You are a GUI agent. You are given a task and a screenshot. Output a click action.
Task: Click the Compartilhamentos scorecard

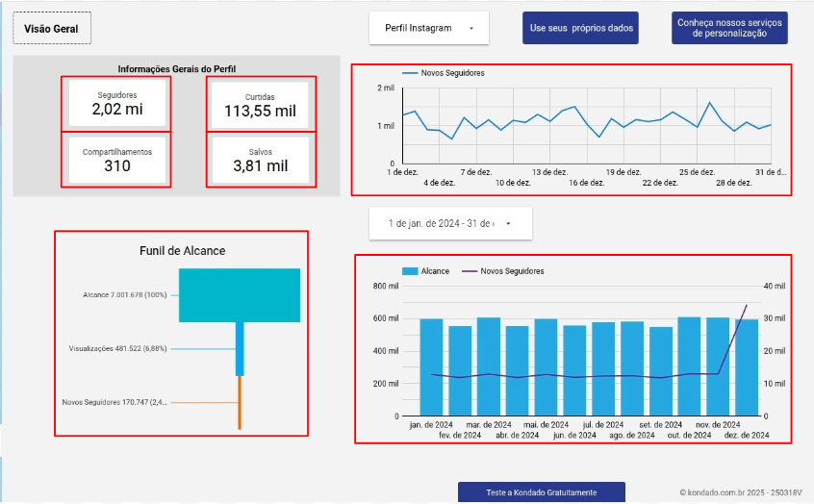tap(116, 160)
